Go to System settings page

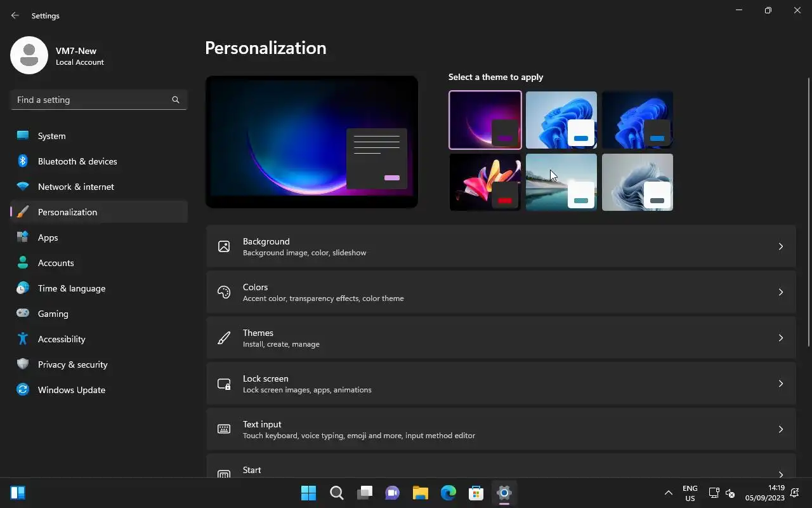tap(99, 136)
